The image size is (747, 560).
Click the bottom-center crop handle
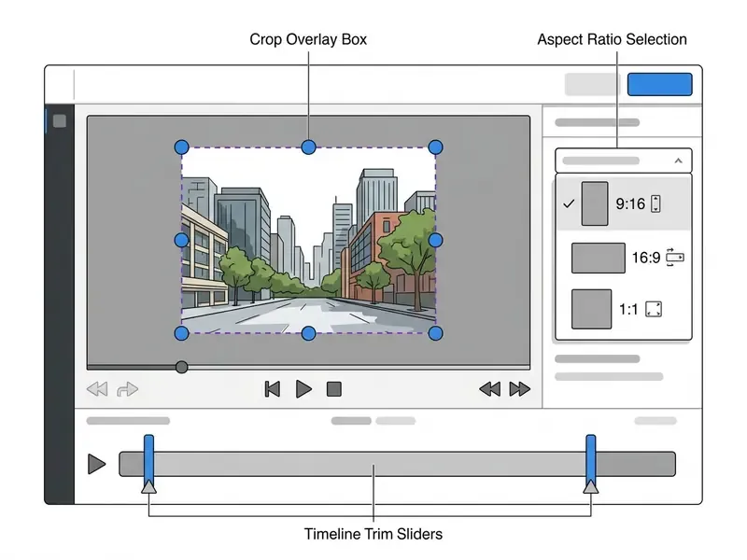coord(309,333)
